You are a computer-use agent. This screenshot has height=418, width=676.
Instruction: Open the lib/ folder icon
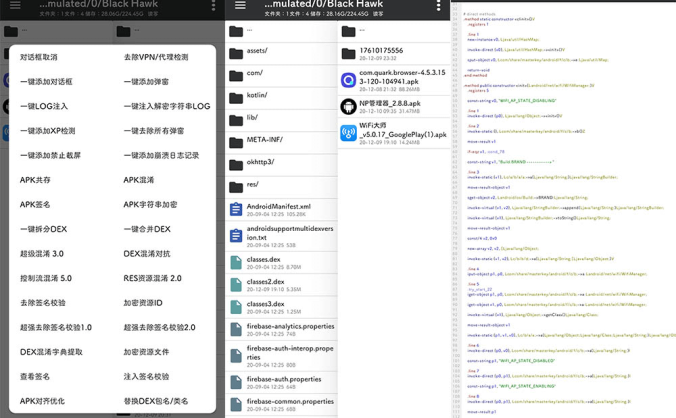[236, 120]
